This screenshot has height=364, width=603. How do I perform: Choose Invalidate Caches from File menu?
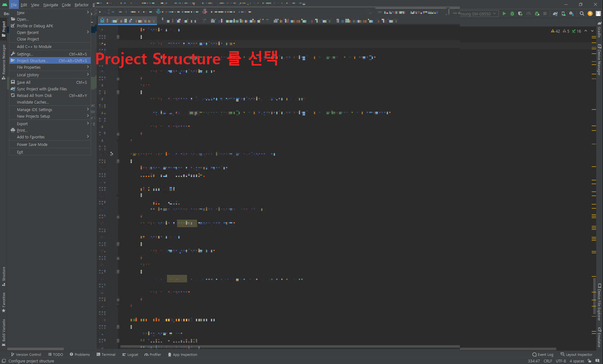pos(33,102)
